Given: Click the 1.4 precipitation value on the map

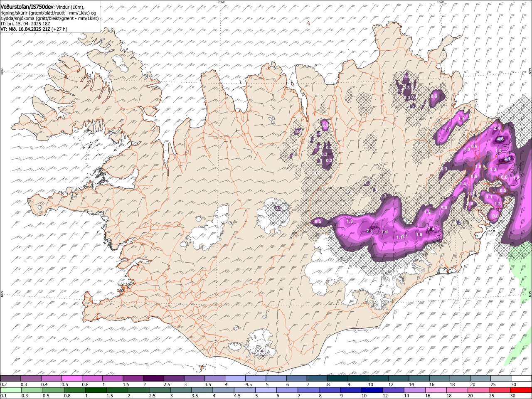Looking at the screenshot, I should pos(463,184).
